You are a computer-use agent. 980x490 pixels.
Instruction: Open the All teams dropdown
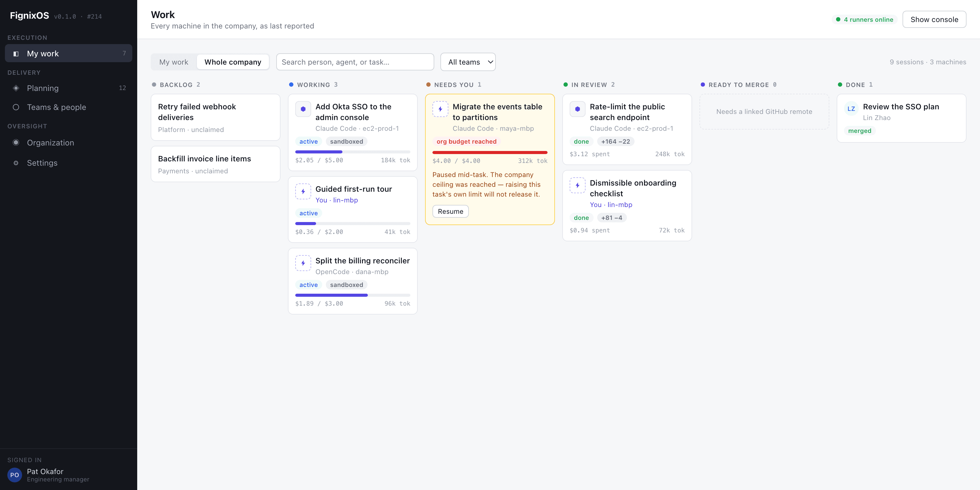(x=468, y=62)
